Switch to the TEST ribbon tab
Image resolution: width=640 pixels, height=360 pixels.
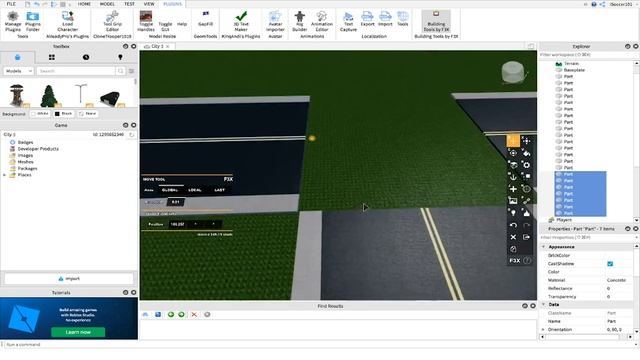[129, 4]
